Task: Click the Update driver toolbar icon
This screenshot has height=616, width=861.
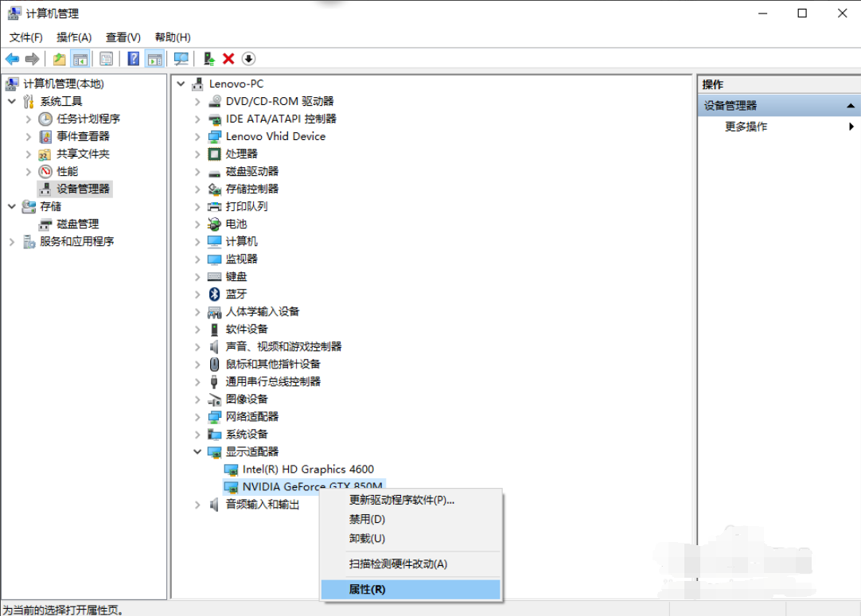Action: pyautogui.click(x=208, y=59)
